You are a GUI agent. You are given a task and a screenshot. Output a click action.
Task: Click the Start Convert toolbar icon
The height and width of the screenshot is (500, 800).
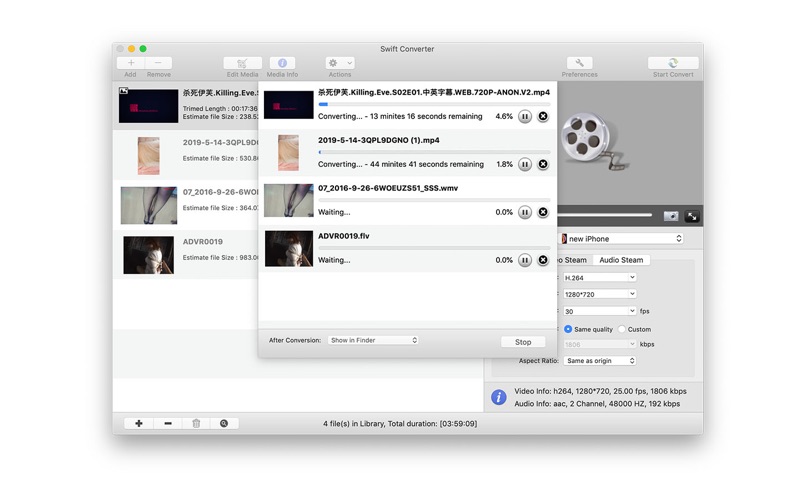[673, 63]
